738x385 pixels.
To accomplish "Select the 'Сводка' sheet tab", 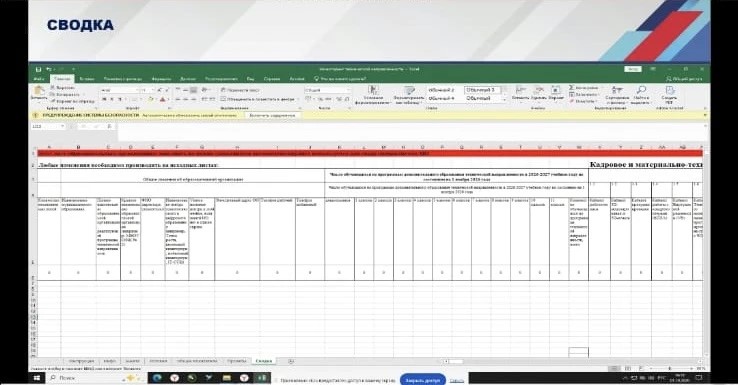I will (x=264, y=361).
